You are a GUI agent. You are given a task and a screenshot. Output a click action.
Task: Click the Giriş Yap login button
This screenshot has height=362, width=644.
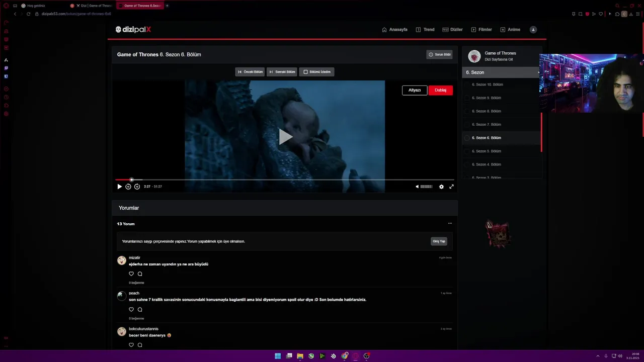click(x=439, y=241)
